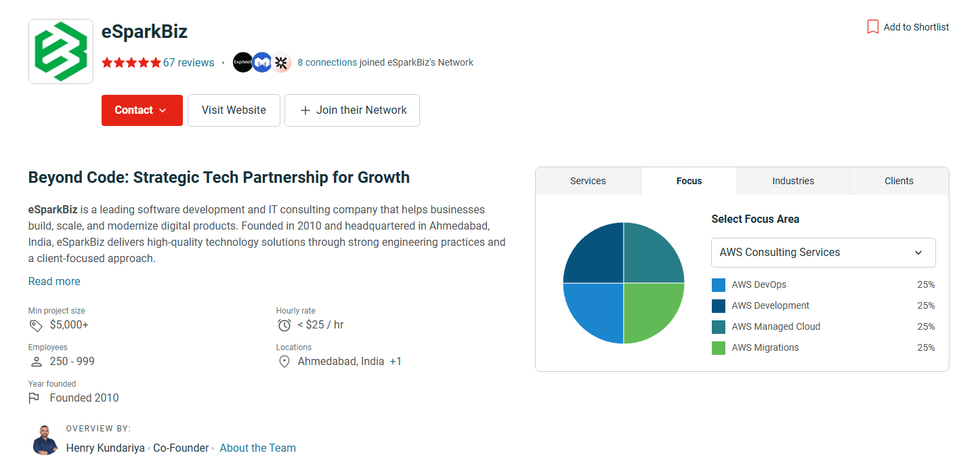980x470 pixels.
Task: Click Henry Kundariya's profile photo
Action: pos(45,440)
